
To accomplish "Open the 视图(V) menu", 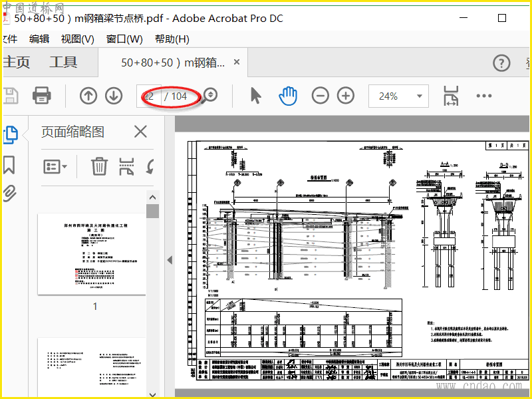I will click(x=77, y=39).
